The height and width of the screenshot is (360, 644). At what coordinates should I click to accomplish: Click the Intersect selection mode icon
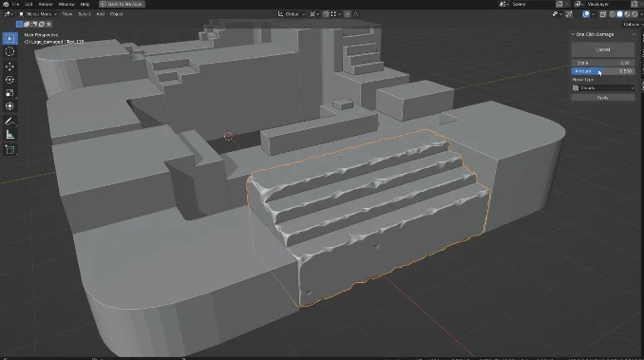[x=48, y=24]
